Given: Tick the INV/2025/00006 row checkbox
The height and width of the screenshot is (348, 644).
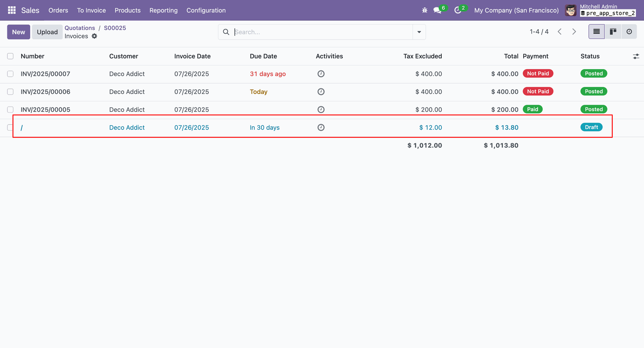Looking at the screenshot, I should 10,92.
